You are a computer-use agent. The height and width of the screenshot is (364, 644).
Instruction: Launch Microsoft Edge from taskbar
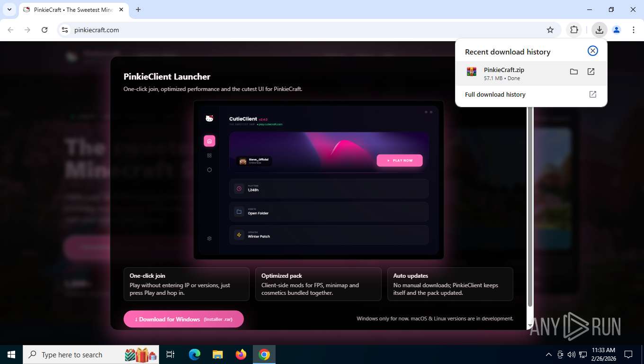(195, 355)
